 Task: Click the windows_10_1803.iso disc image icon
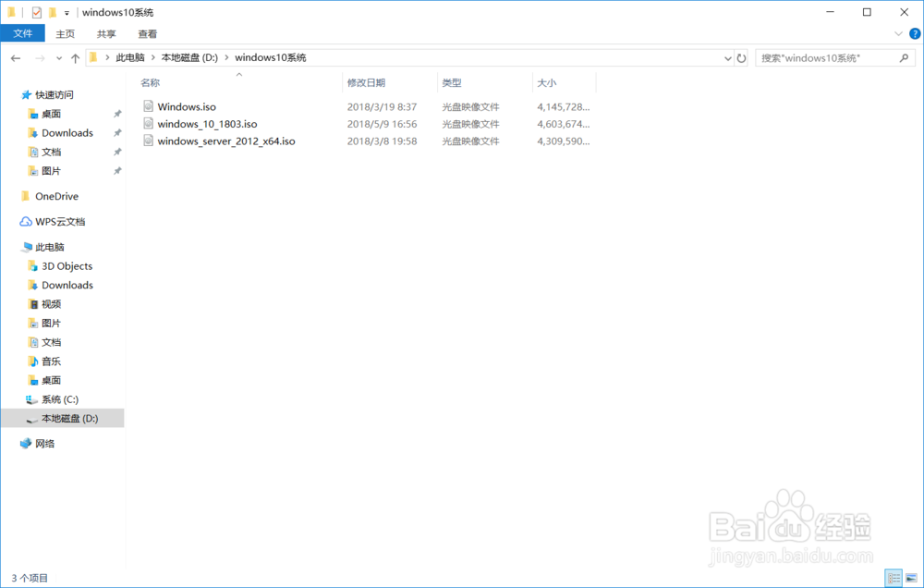click(149, 123)
